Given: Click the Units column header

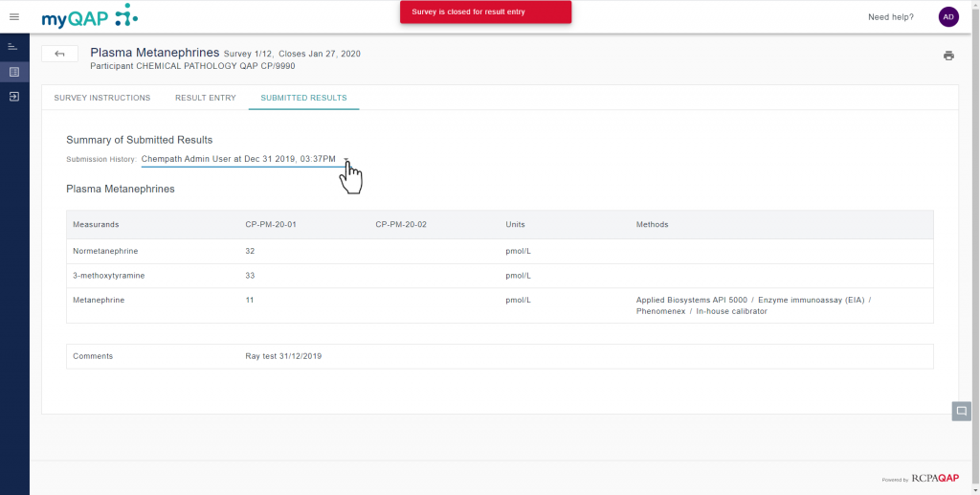Looking at the screenshot, I should pos(515,224).
